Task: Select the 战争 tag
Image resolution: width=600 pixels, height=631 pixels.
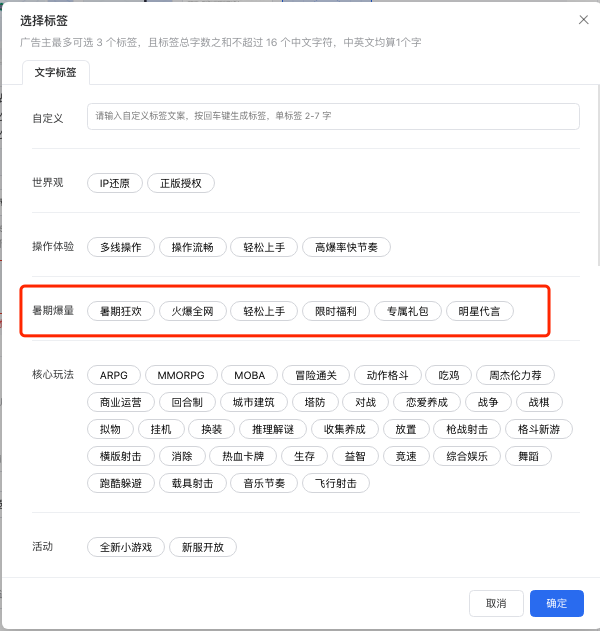Action: click(488, 402)
